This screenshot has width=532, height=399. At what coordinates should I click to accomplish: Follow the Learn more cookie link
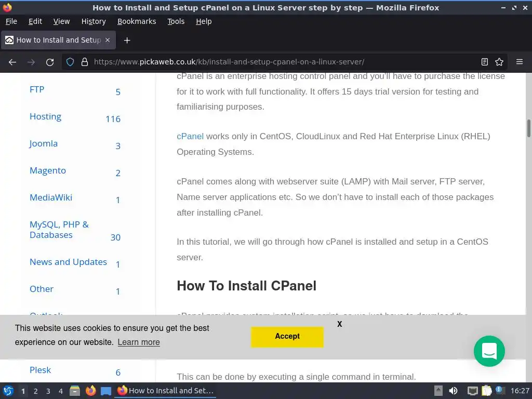pos(139,342)
